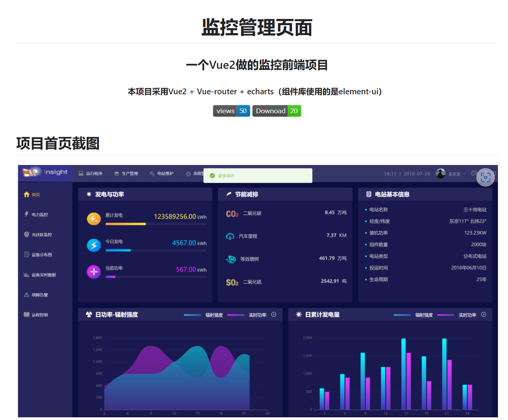This screenshot has height=420, width=508.
Task: Open 故障告警 warning triangle icon
Action: pyautogui.click(x=26, y=295)
